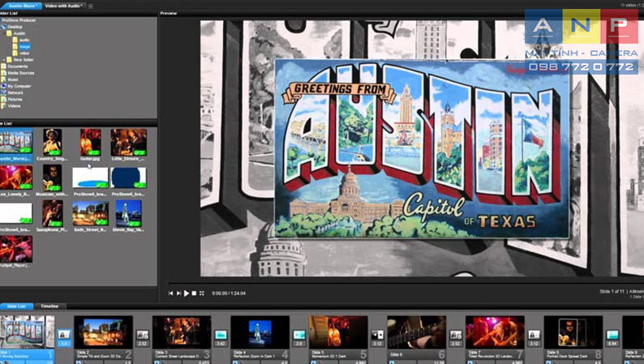Screen dimensions: 644x364
Task: Select Slide 7 thumbnail in slide list
Action: (495, 332)
